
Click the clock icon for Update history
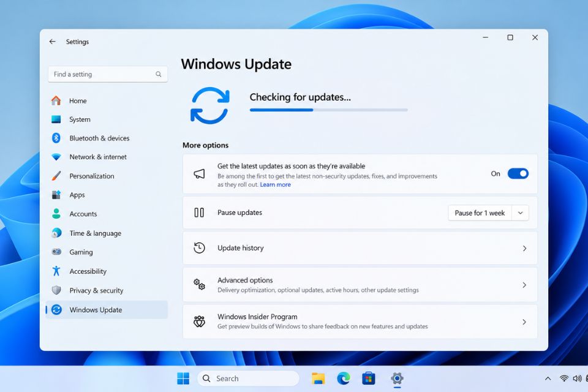[199, 248]
